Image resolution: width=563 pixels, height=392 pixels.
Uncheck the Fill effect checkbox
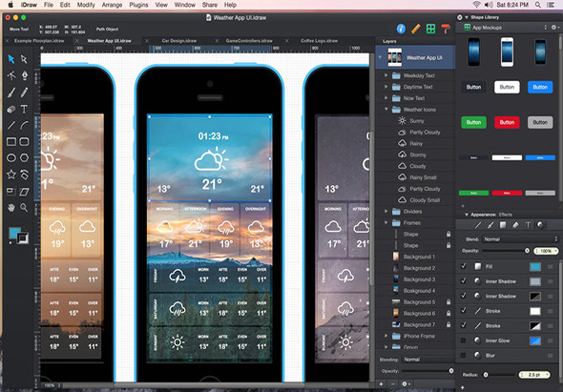463,266
